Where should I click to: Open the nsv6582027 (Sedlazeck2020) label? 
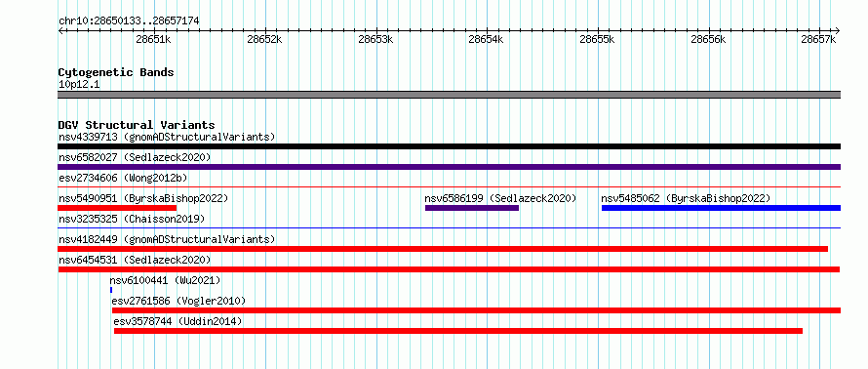point(135,157)
